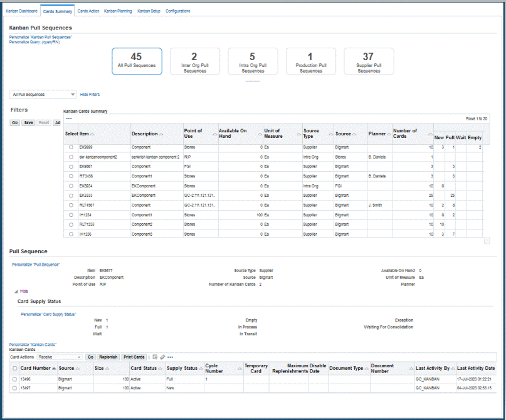Sort by Number of Cards column arrow
This screenshot has height=420, width=506.
(x=430, y=134)
